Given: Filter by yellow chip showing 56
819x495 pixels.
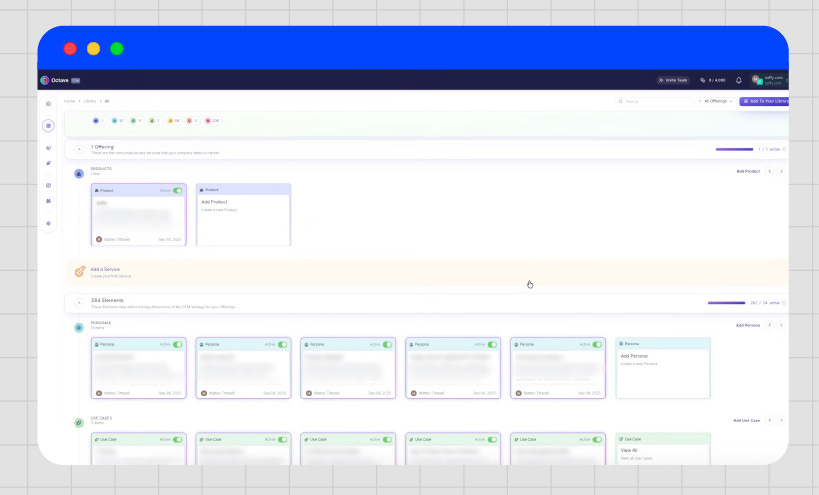Looking at the screenshot, I should 173,121.
